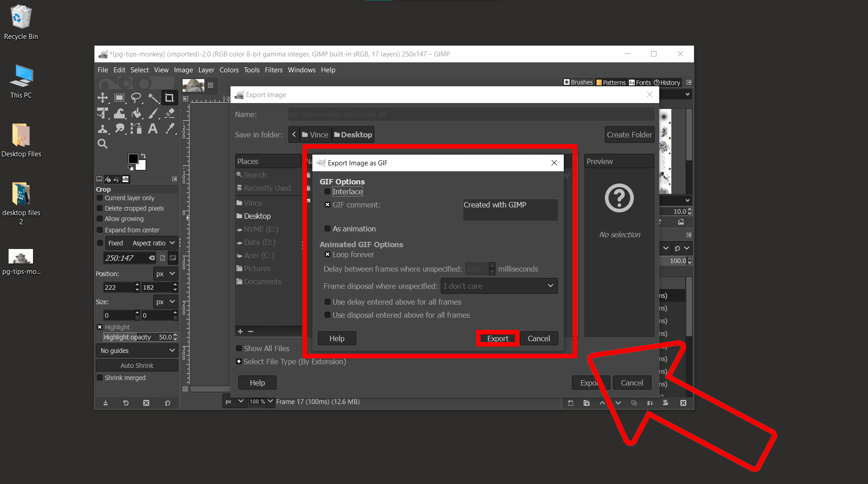Open the foreground color swatch

(x=132, y=159)
